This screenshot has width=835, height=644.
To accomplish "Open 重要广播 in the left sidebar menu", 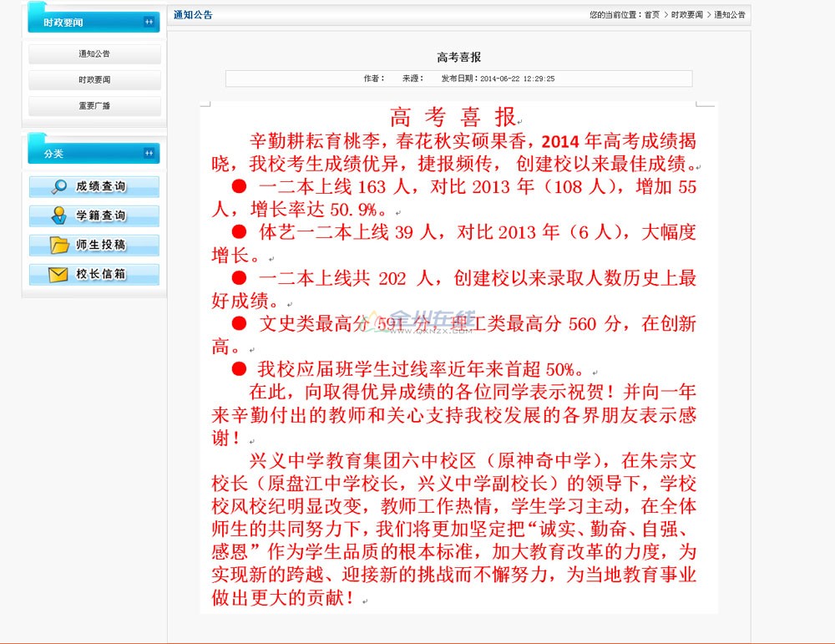I will (x=94, y=106).
